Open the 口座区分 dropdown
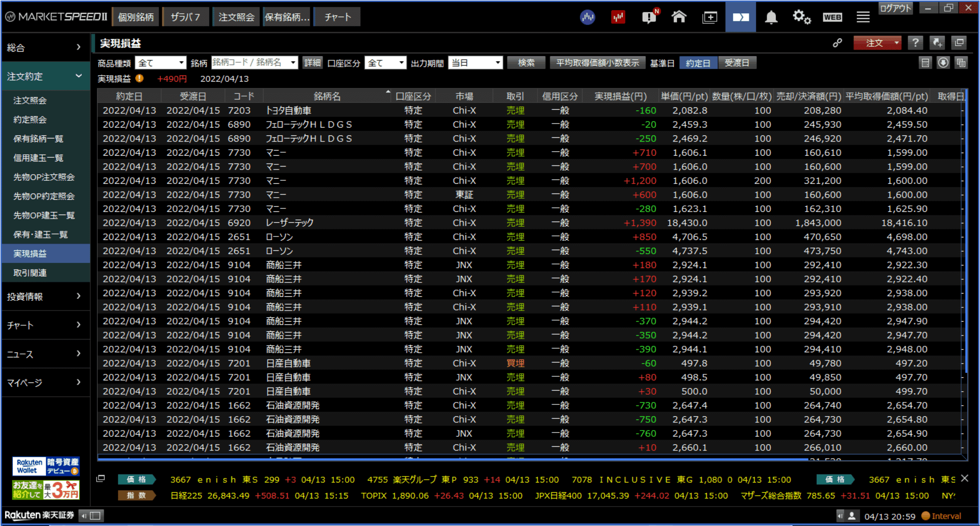The width and height of the screenshot is (980, 526). 385,63
